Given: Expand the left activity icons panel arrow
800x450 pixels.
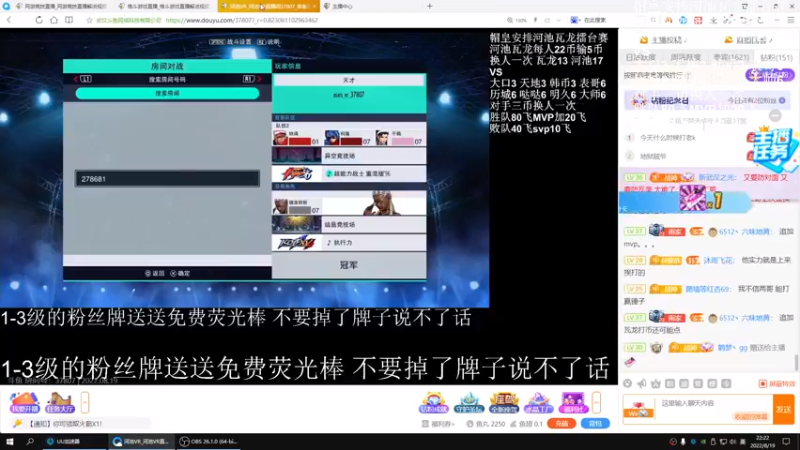Looking at the screenshot, I should pos(85,403).
